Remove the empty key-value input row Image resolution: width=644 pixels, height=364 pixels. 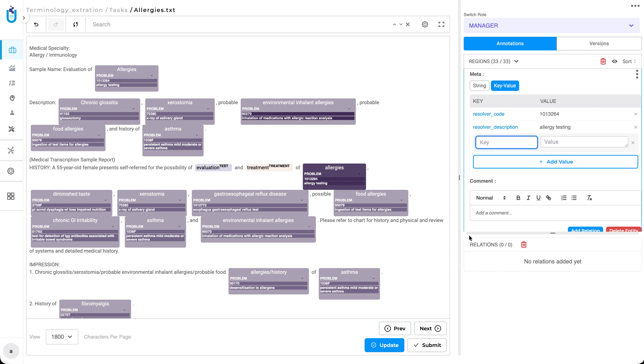(x=633, y=143)
